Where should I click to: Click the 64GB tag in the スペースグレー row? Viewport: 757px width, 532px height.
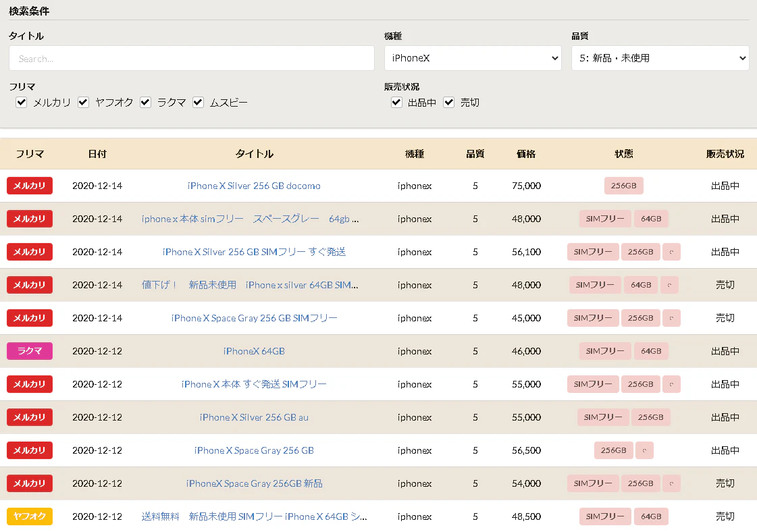(x=651, y=219)
